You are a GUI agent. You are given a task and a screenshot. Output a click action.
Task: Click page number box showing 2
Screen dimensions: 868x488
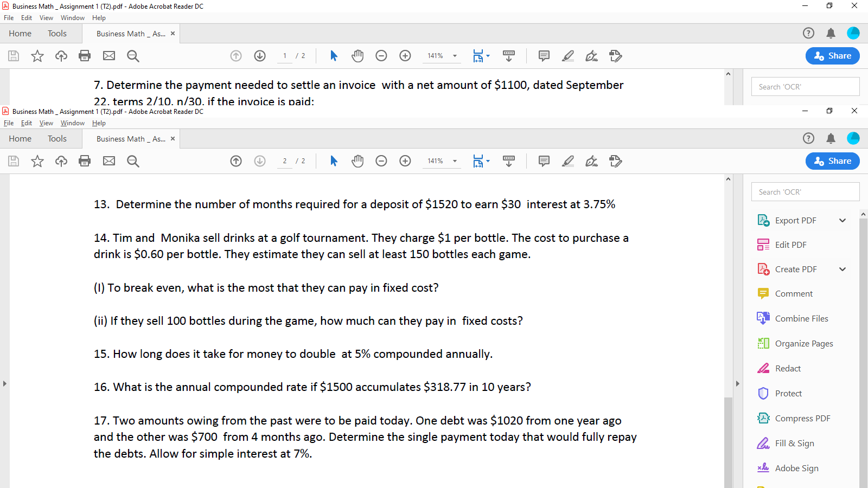pyautogui.click(x=285, y=161)
